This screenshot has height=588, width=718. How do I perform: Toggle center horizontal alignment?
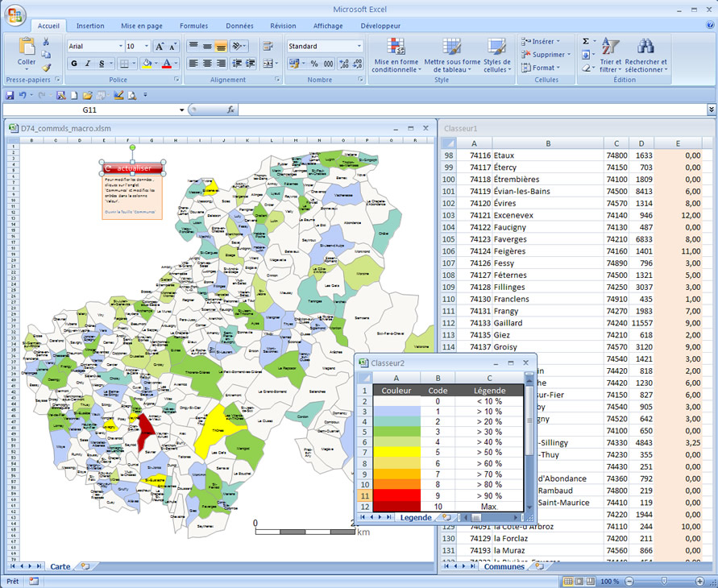[x=207, y=64]
